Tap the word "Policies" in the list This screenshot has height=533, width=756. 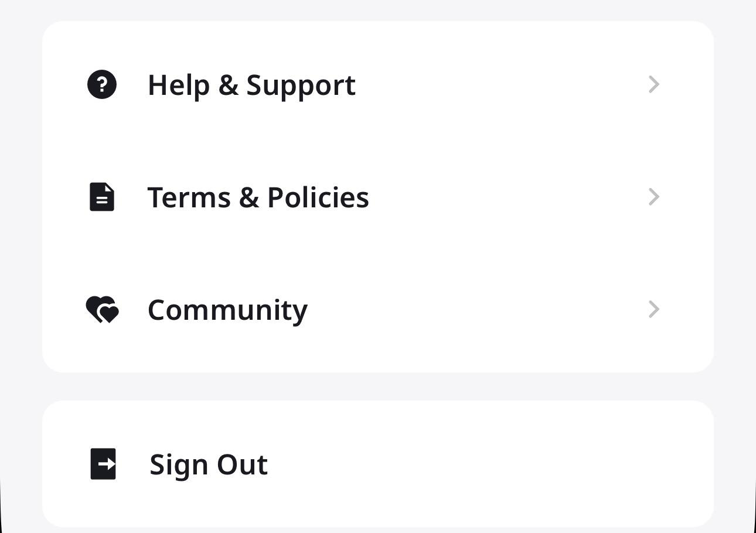[318, 197]
